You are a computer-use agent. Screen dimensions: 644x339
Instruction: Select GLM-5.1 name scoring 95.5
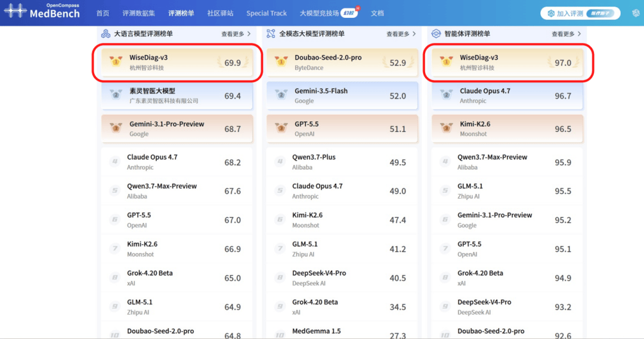[470, 186]
